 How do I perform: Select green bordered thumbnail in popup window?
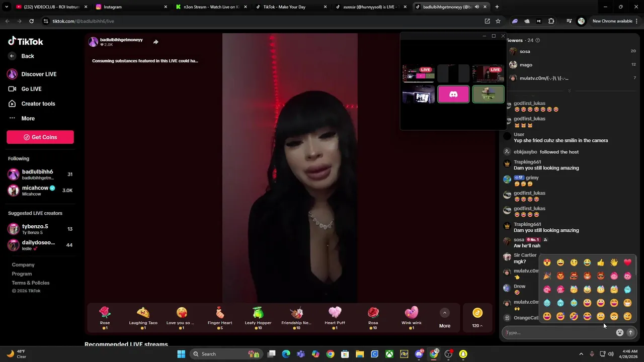tap(488, 94)
